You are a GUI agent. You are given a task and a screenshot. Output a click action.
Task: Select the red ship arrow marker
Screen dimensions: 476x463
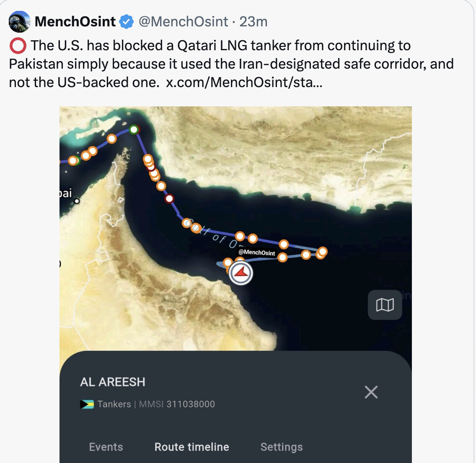[x=241, y=273]
